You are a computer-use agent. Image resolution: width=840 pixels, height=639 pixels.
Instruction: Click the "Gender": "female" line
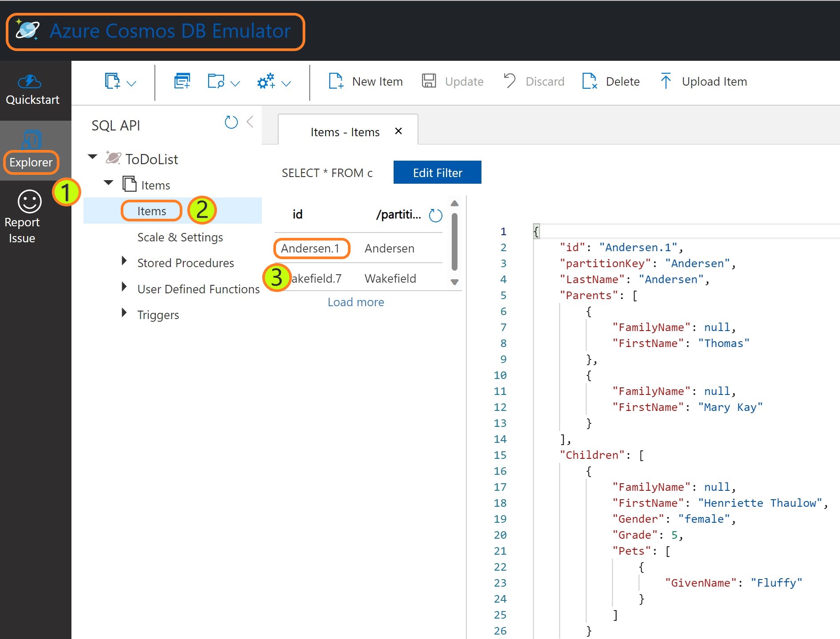[x=674, y=519]
